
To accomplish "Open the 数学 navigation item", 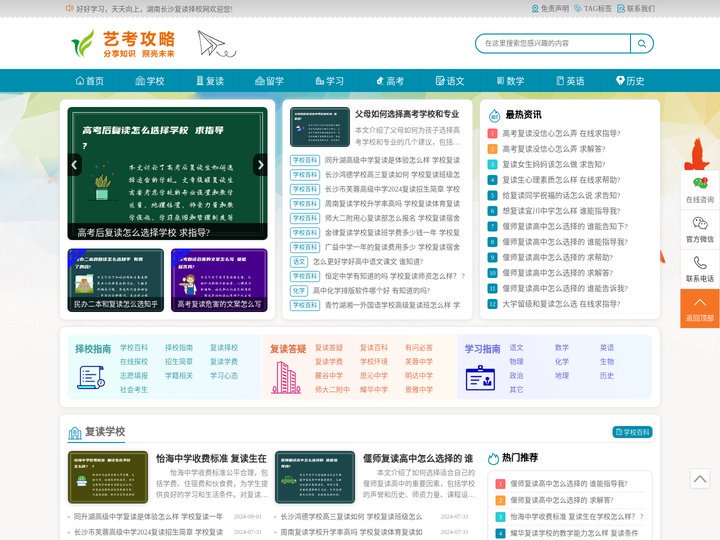I will coord(510,81).
